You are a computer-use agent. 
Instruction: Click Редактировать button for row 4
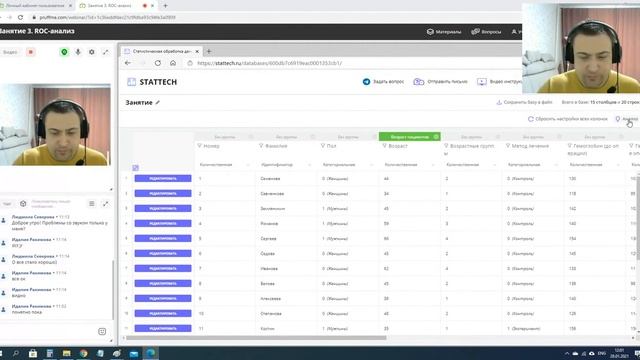163,223
